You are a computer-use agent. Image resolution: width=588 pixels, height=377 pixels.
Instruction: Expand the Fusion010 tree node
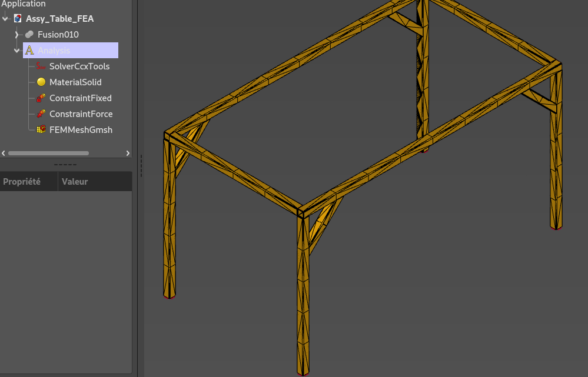(16, 35)
